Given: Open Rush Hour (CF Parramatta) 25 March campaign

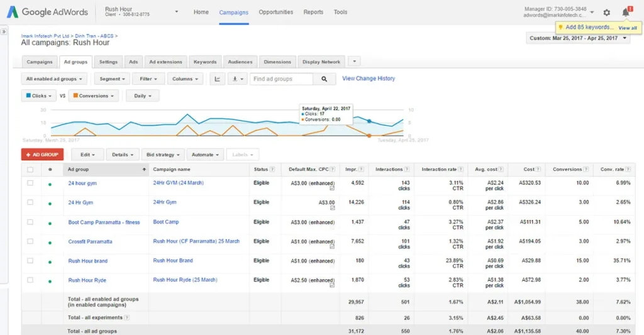Looking at the screenshot, I should (x=196, y=241).
